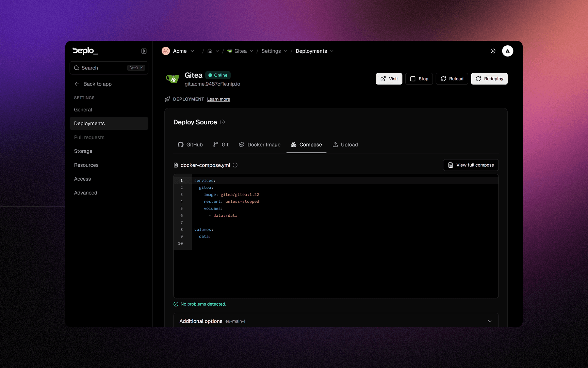The image size is (588, 368).
Task: Click the No problems detected check icon
Action: (176, 304)
